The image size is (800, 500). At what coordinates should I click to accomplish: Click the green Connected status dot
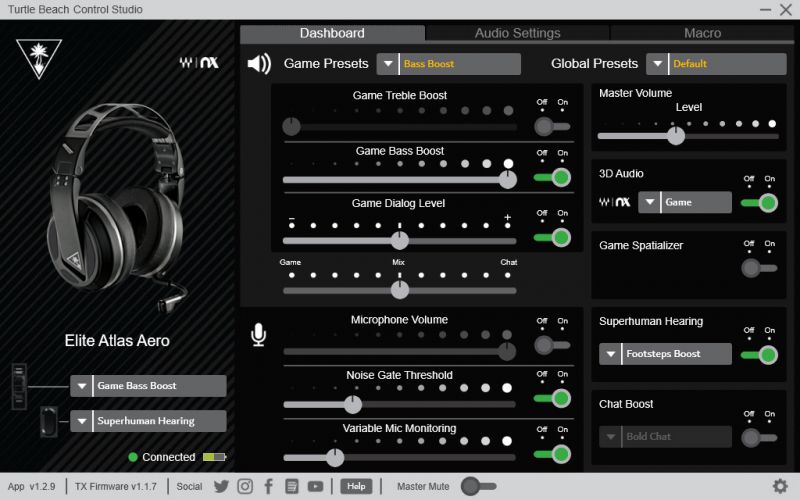click(x=133, y=457)
